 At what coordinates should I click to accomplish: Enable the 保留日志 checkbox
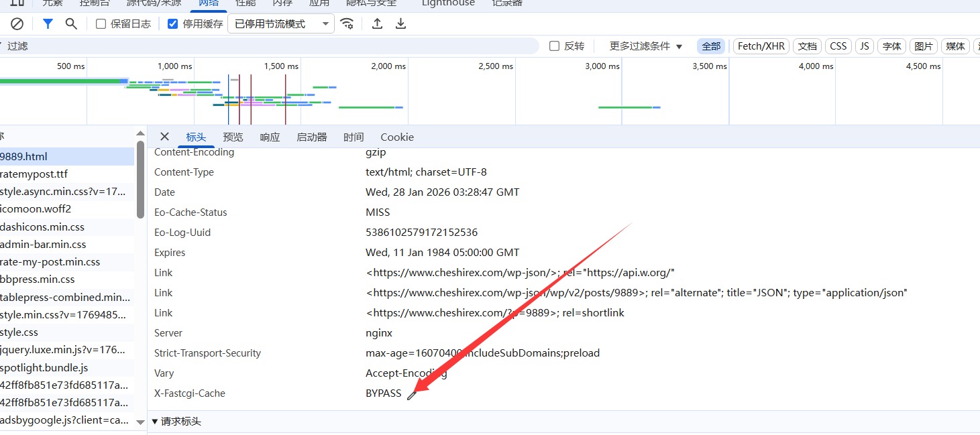tap(101, 24)
